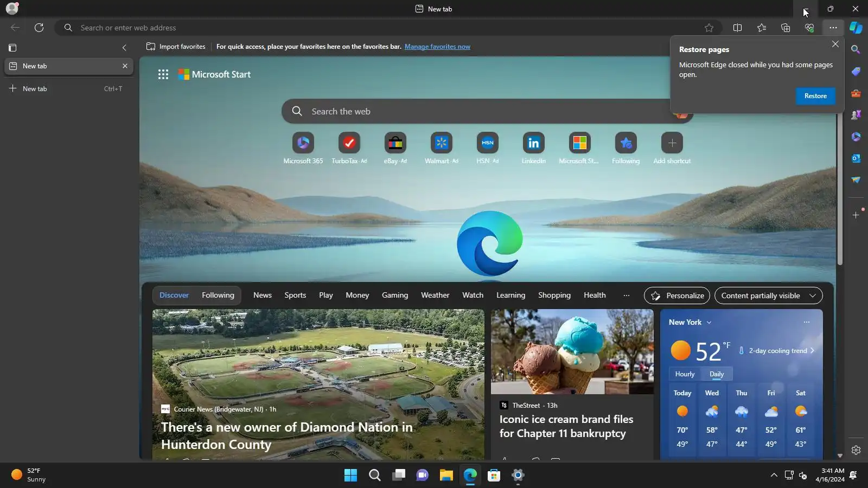Open the TurboTax shortcut tile
The image size is (868, 488).
pyautogui.click(x=349, y=148)
